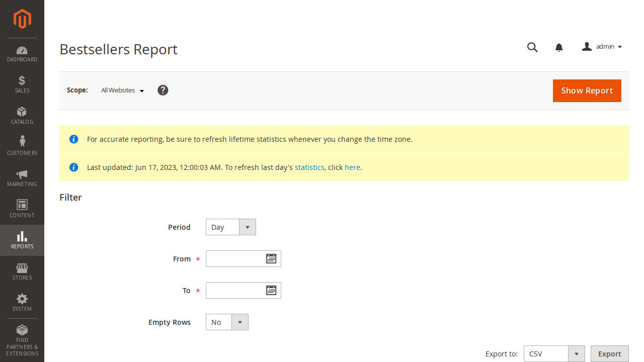Open the Sales dollar icon
Viewport: 644px width, 362px height.
(x=22, y=80)
